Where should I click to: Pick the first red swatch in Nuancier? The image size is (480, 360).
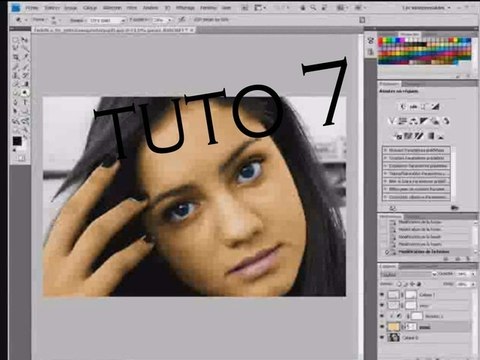point(381,40)
